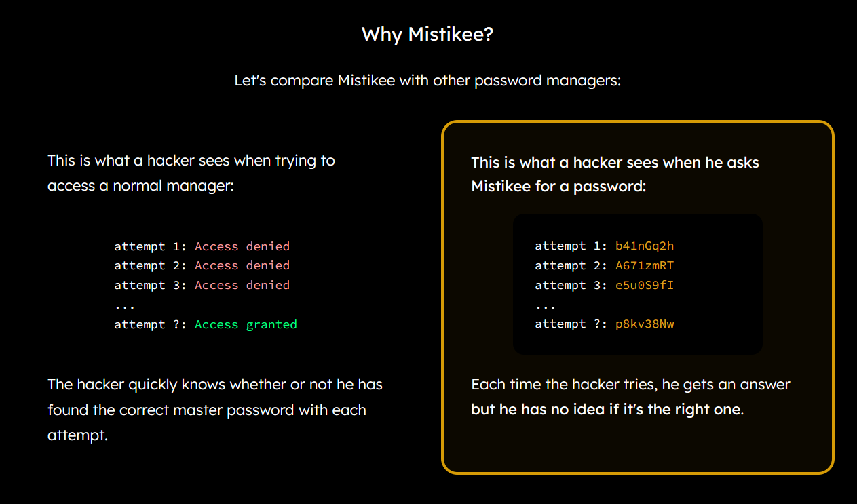This screenshot has width=857, height=504.
Task: Click the "attempt ?:" label before Access granted
Action: point(151,324)
